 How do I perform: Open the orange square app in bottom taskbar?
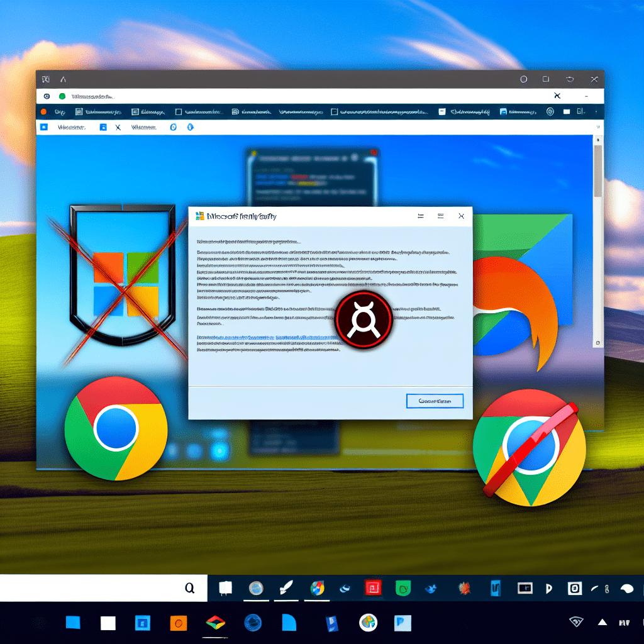pyautogui.click(x=179, y=623)
